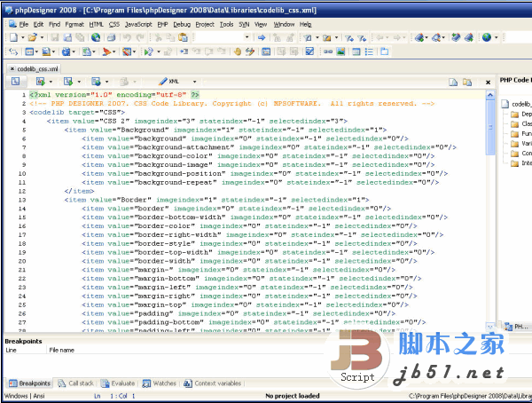This screenshot has width=532, height=403.
Task: Click the scroll up arrow of editor scrollbar
Action: (490, 96)
